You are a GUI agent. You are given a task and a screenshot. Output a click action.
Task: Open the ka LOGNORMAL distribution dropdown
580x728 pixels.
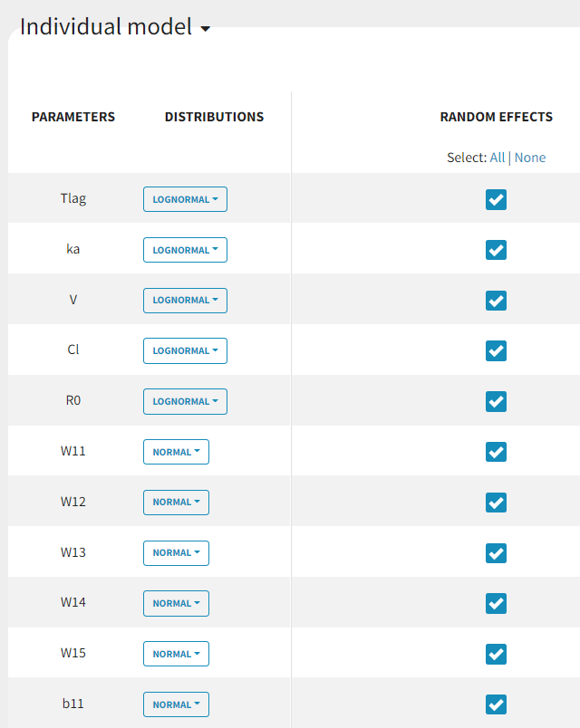point(185,250)
